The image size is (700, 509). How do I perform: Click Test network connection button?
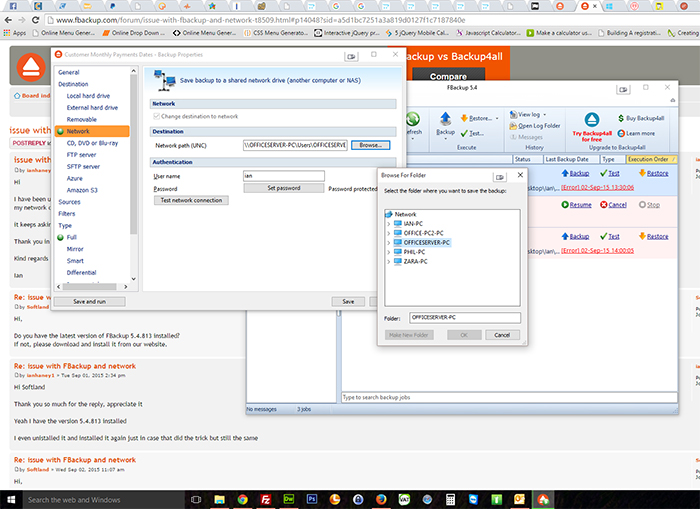point(191,200)
